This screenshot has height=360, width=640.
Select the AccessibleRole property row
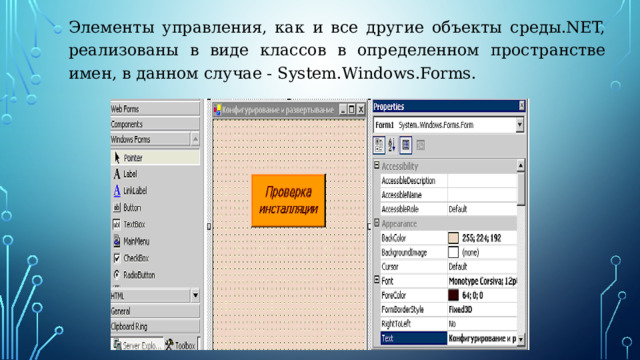pyautogui.click(x=449, y=209)
